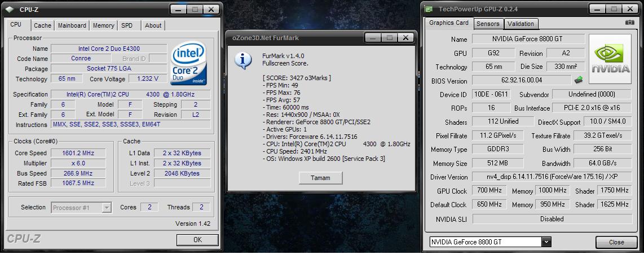644x254 pixels.
Task: Click the GPU Clock value 700 MHz
Action: [489, 191]
